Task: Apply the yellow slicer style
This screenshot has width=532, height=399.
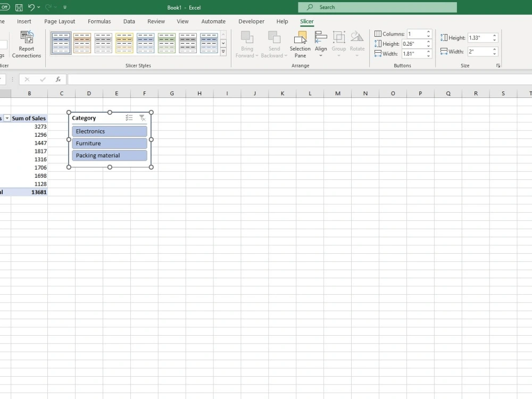Action: tap(124, 43)
